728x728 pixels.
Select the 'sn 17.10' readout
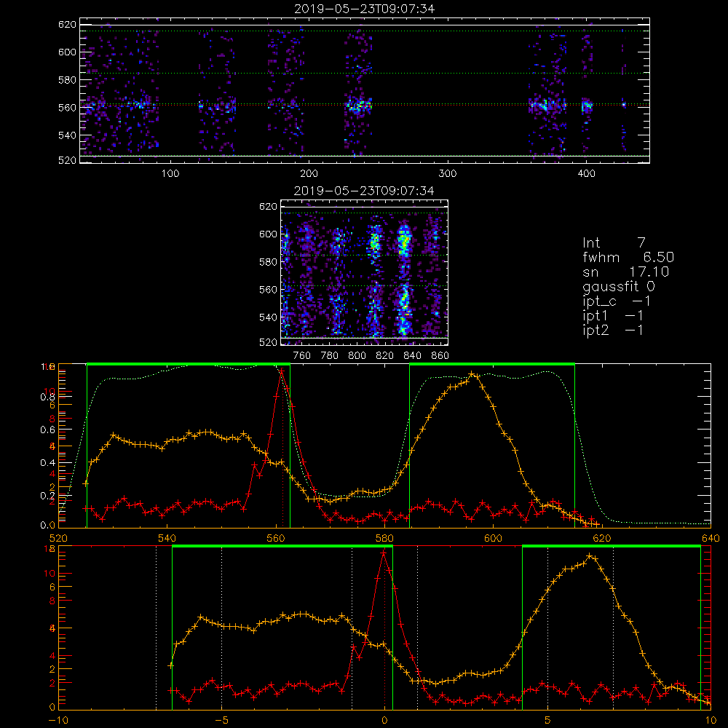pos(626,272)
